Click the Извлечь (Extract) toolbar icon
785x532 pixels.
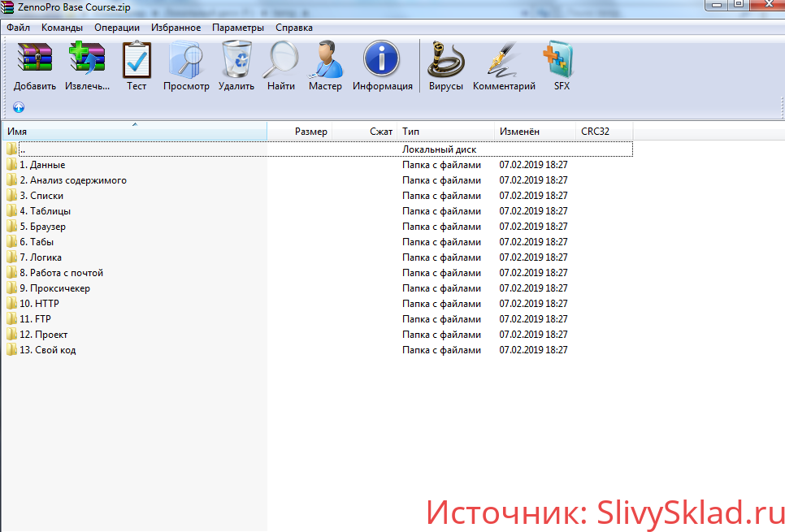[87, 65]
